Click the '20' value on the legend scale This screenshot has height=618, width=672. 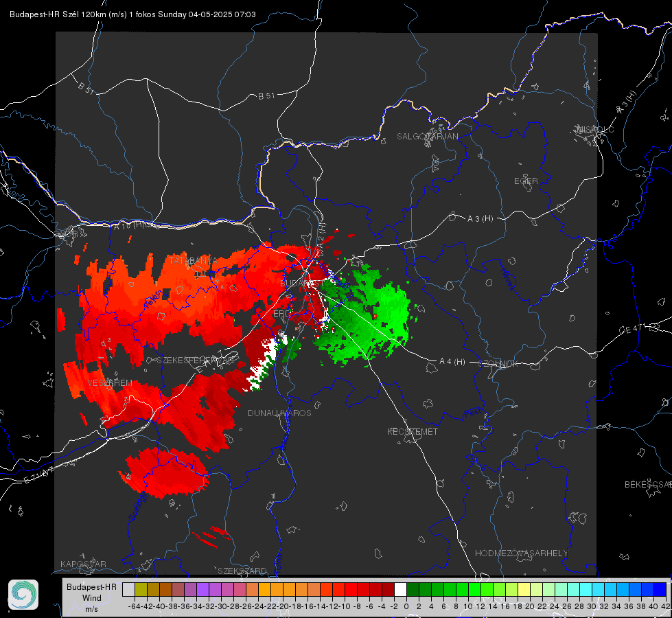(530, 606)
